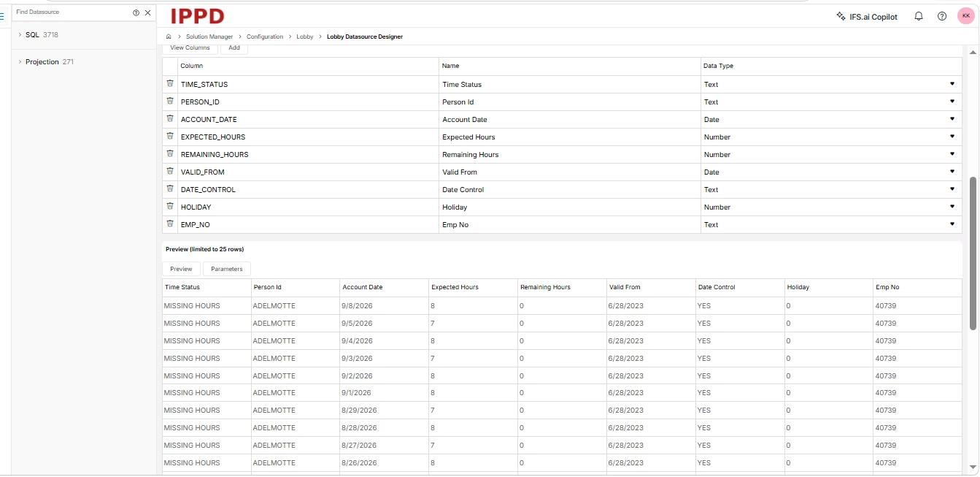Viewport: 980px width, 477px height.
Task: Open Data Type dropdown for EXPECTED_HOURS
Action: (952, 136)
